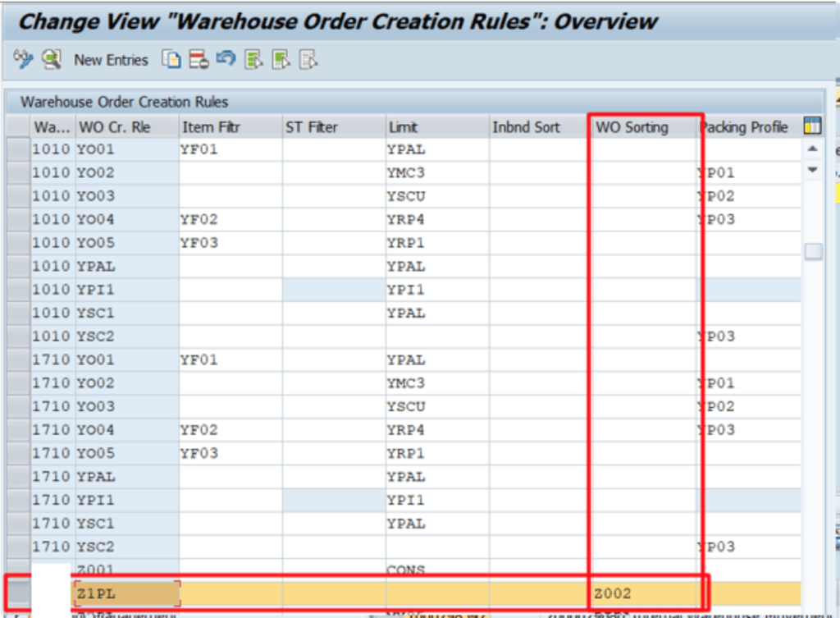Select row selector for 1010 YO01
This screenshot has width=840, height=618.
click(18, 149)
